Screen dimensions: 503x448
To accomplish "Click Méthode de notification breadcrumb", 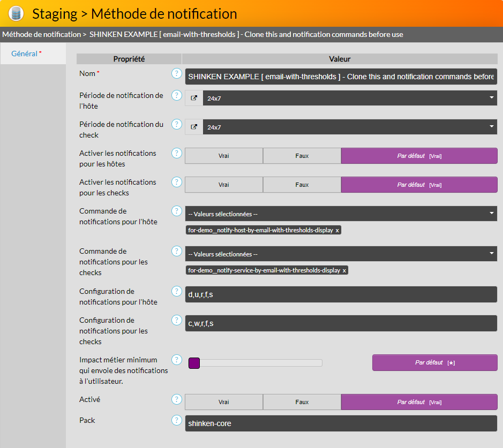I will click(41, 34).
